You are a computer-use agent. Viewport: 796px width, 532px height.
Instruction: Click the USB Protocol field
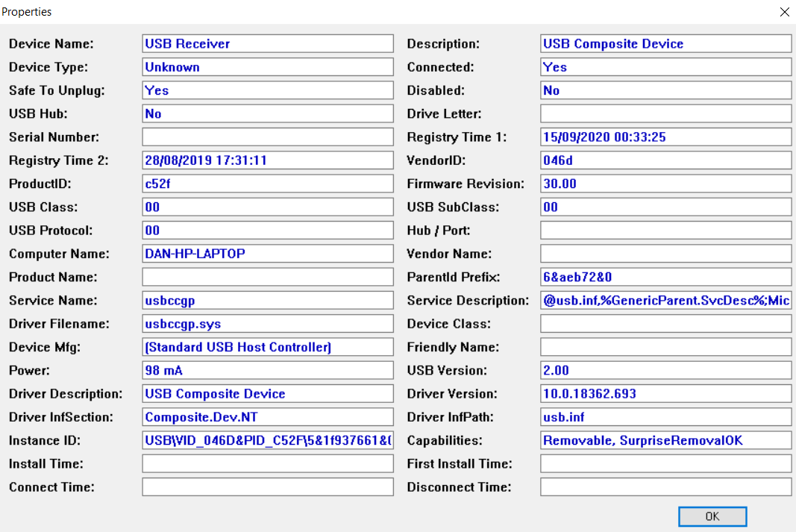tap(268, 231)
